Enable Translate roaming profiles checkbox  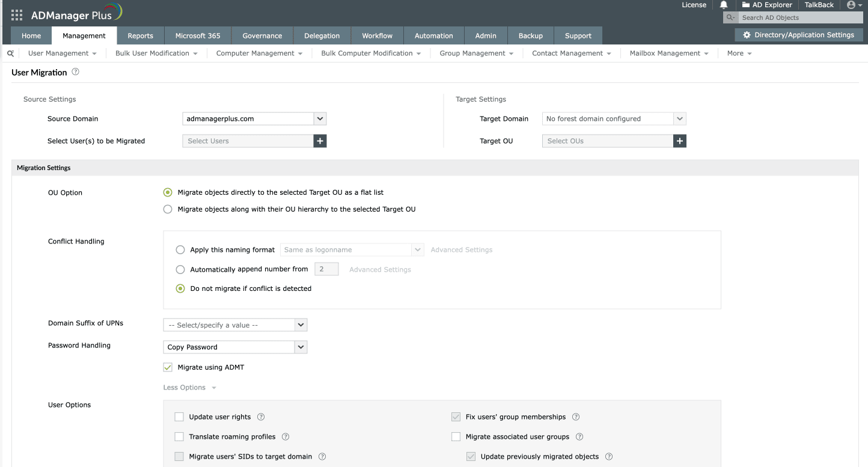pos(179,437)
